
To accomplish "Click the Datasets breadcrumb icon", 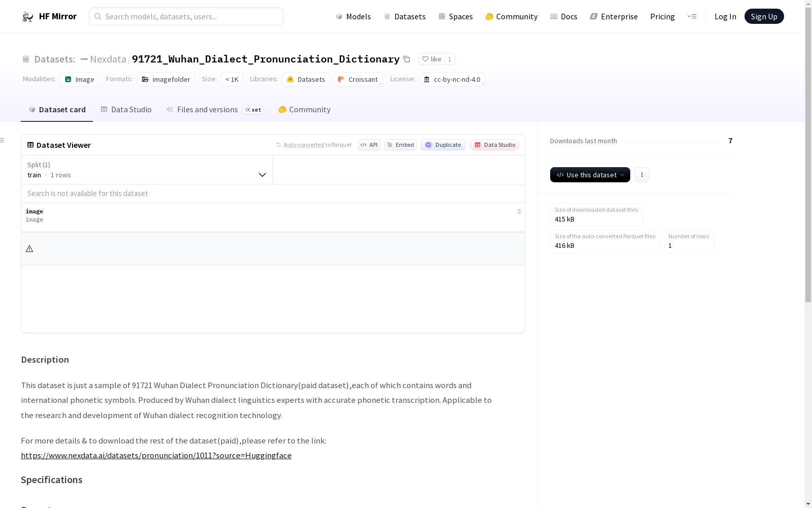I will click(26, 59).
